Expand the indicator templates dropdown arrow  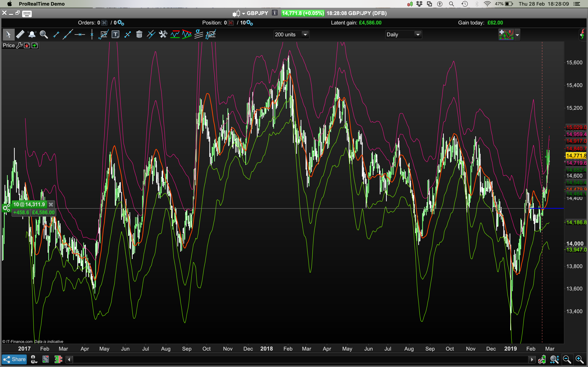pyautogui.click(x=517, y=35)
